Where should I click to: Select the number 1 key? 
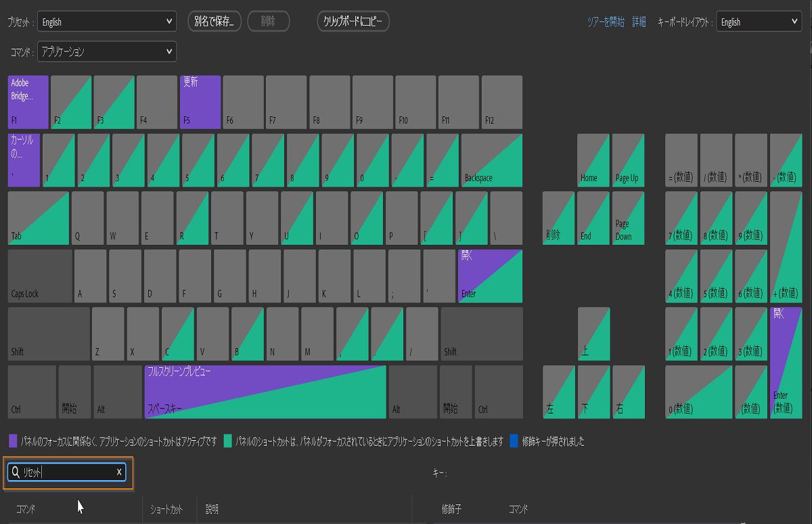click(59, 160)
